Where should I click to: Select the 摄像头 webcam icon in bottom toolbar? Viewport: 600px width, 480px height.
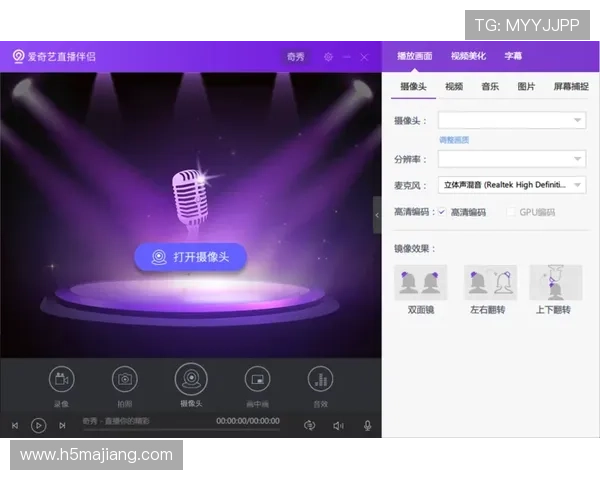point(191,379)
